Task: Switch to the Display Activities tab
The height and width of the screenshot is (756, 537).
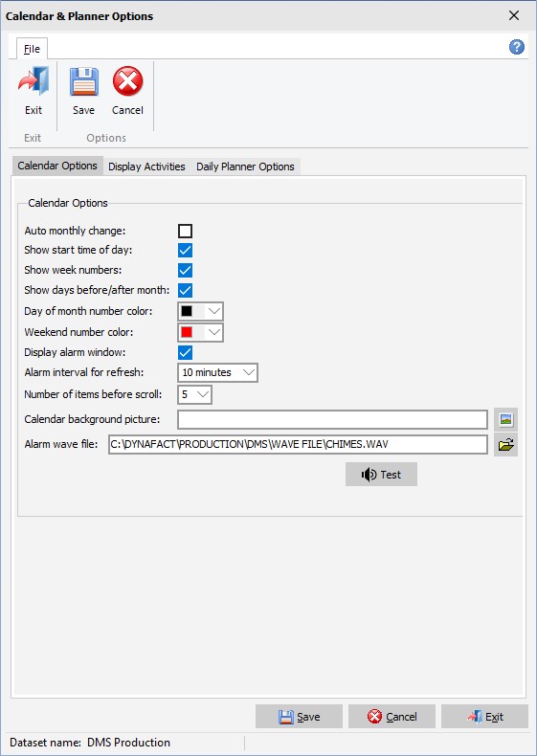Action: [146, 167]
